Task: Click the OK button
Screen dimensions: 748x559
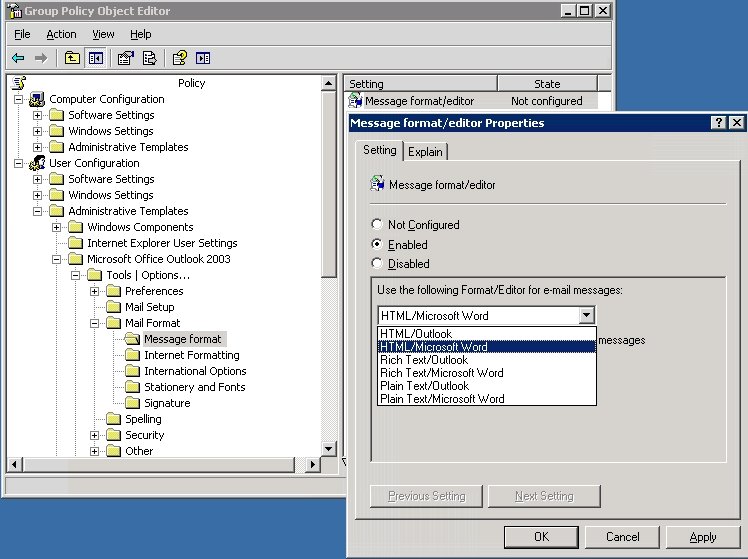Action: 541,537
